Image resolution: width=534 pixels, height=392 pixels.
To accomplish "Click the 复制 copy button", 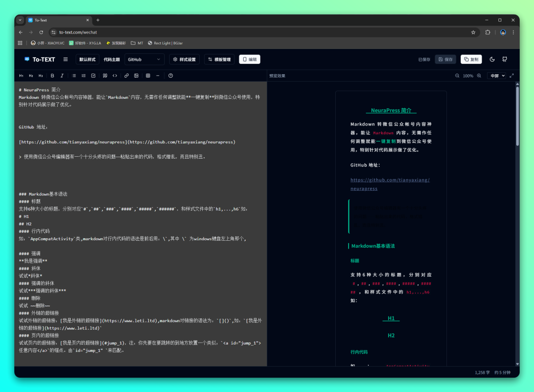I will [471, 59].
